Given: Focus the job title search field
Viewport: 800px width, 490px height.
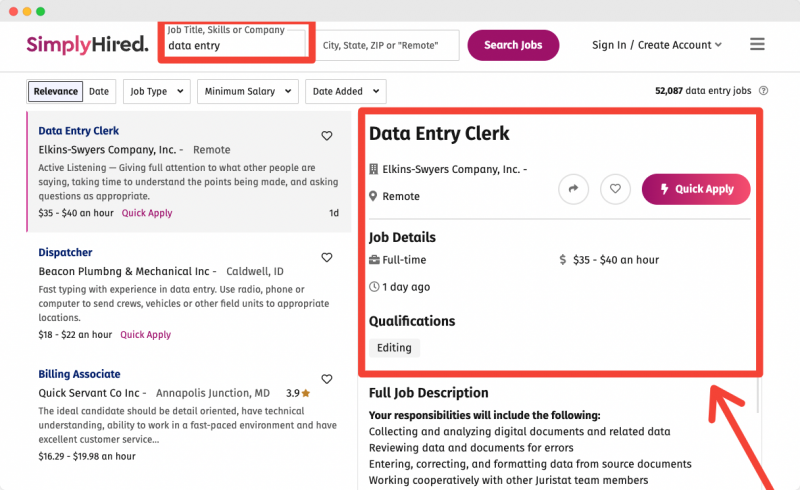Looking at the screenshot, I should click(236, 43).
